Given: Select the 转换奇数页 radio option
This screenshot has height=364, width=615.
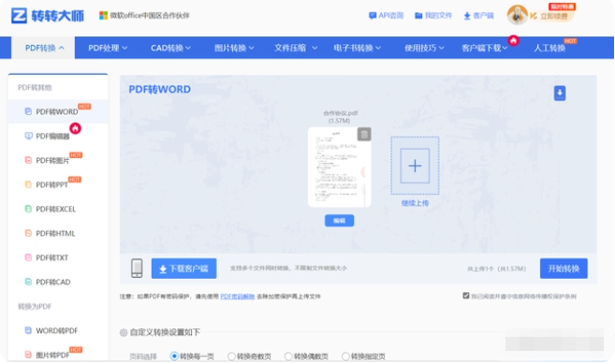Looking at the screenshot, I should tap(231, 357).
